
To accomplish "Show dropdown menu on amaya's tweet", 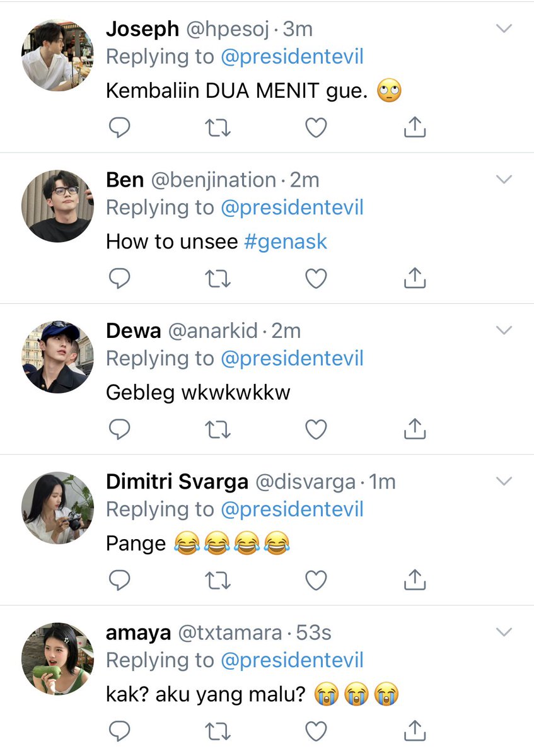I will tap(504, 632).
